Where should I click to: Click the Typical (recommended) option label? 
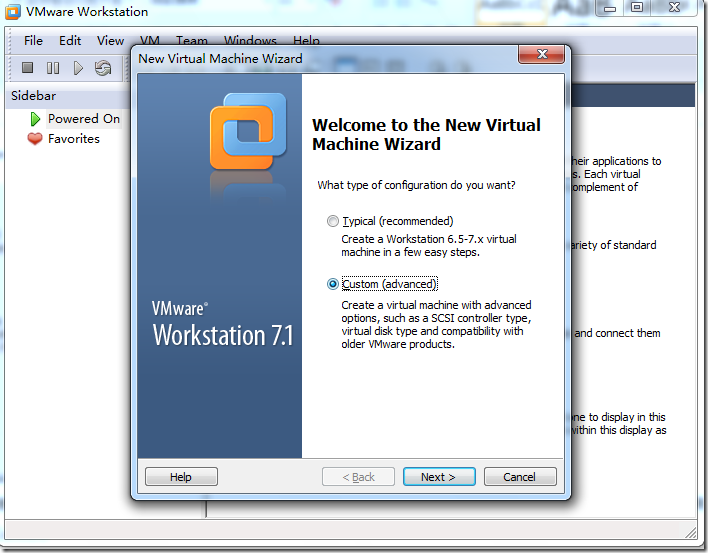click(398, 221)
